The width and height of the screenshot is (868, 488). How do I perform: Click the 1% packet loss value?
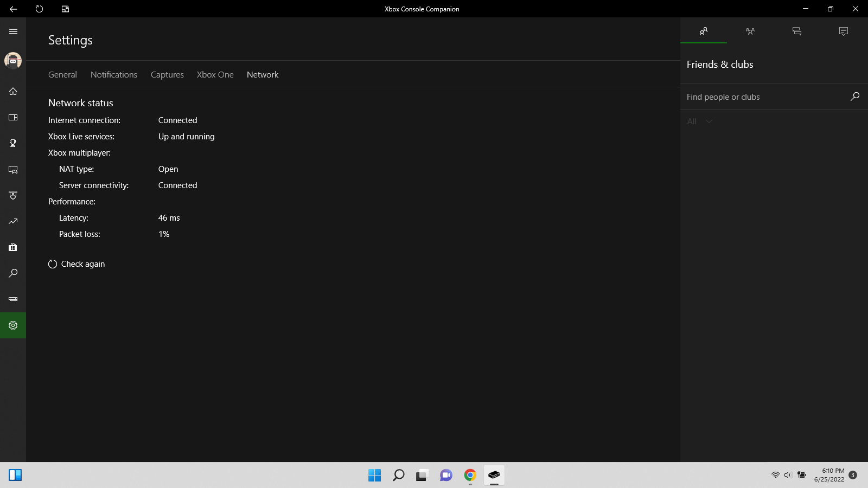pyautogui.click(x=164, y=234)
